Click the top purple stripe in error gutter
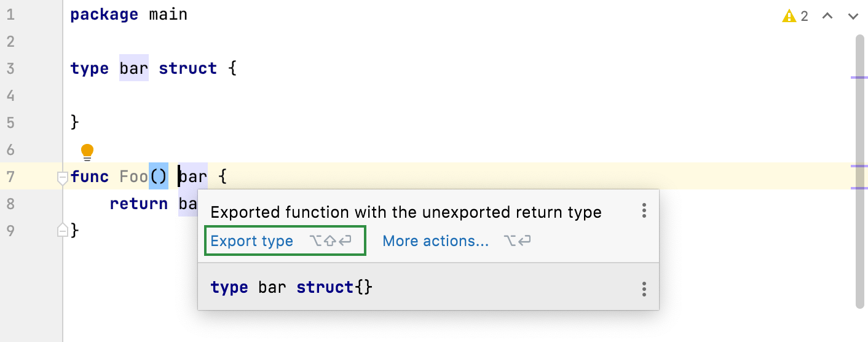This screenshot has height=342, width=868. coord(859,78)
